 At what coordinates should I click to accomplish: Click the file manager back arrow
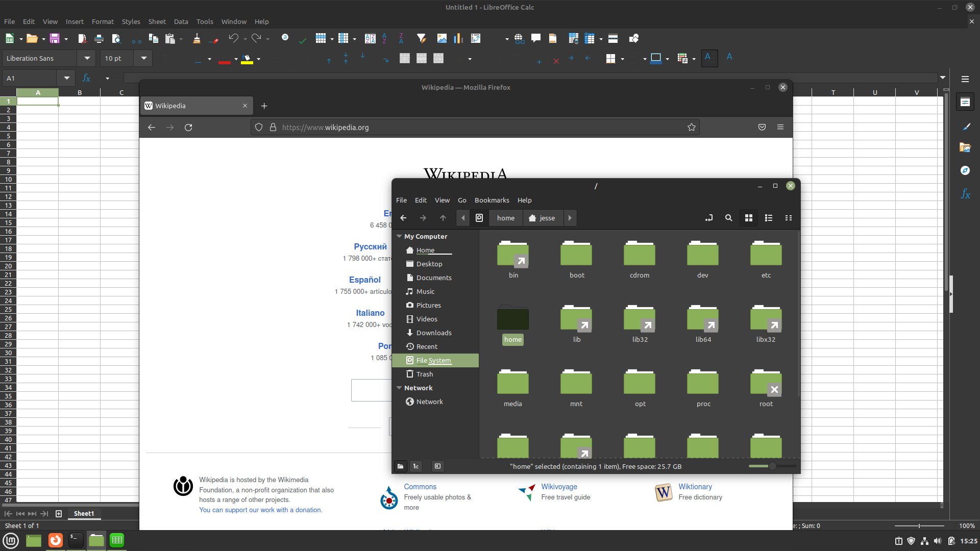point(403,218)
